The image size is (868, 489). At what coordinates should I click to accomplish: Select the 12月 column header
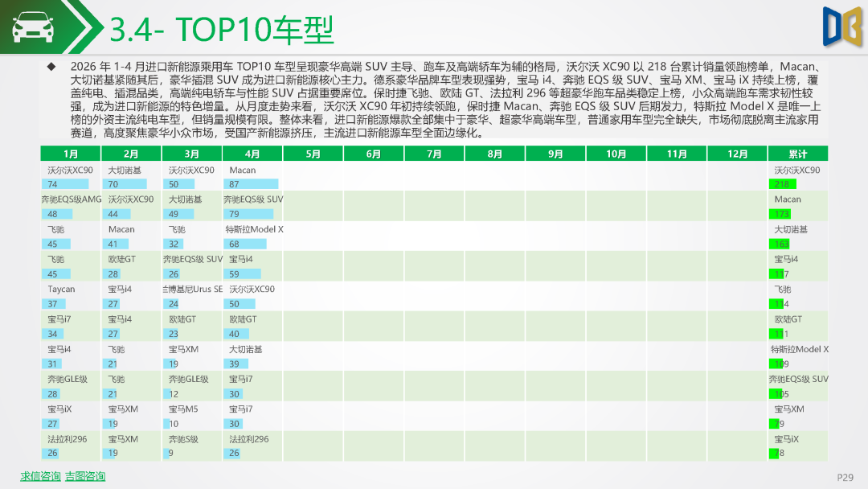click(x=737, y=154)
